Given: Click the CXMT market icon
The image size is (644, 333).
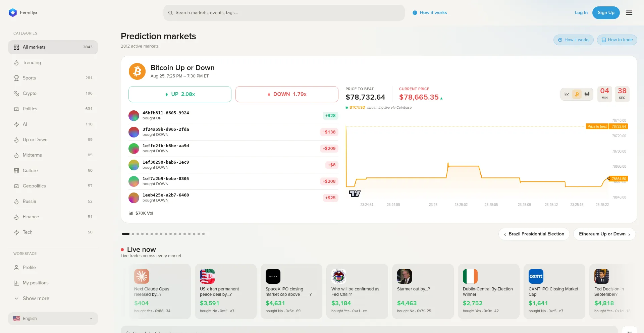Looking at the screenshot, I should 536,276.
